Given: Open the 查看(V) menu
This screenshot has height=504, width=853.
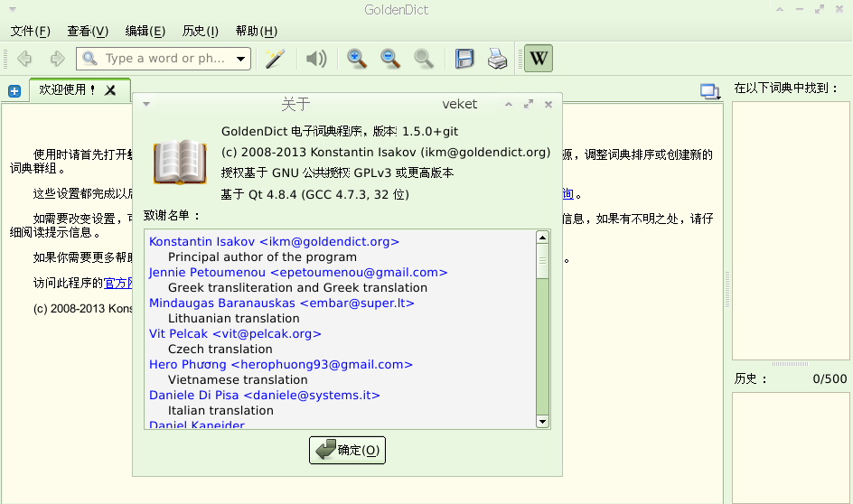Looking at the screenshot, I should coord(88,31).
